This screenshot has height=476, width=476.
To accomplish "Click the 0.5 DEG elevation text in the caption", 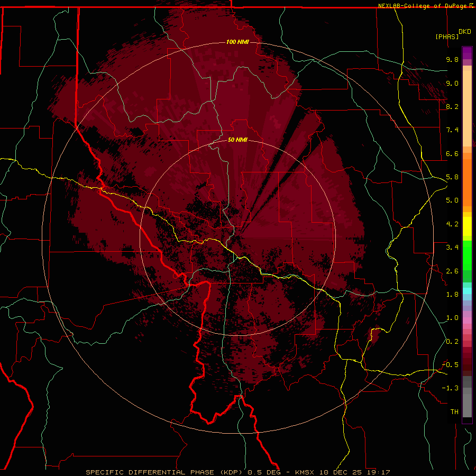I will (266, 472).
